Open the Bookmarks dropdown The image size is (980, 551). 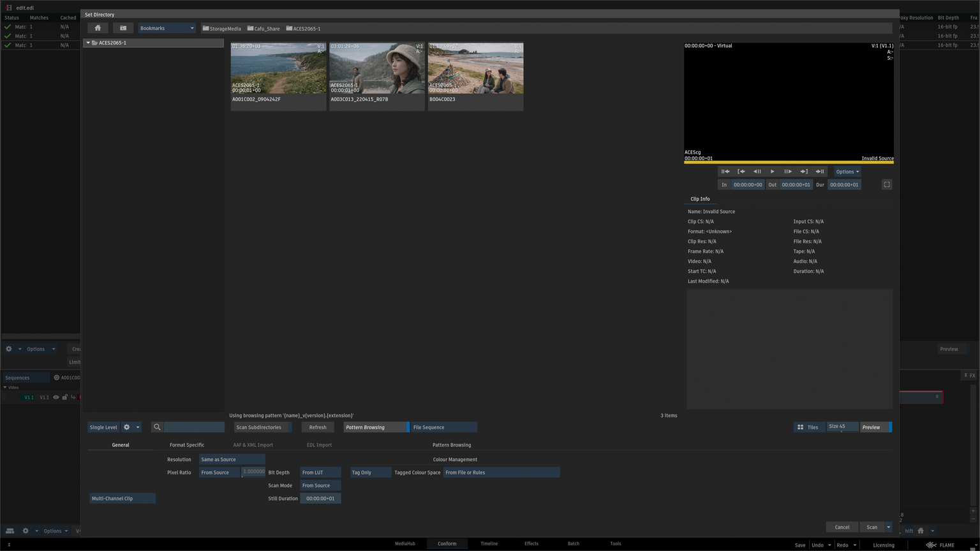point(167,28)
